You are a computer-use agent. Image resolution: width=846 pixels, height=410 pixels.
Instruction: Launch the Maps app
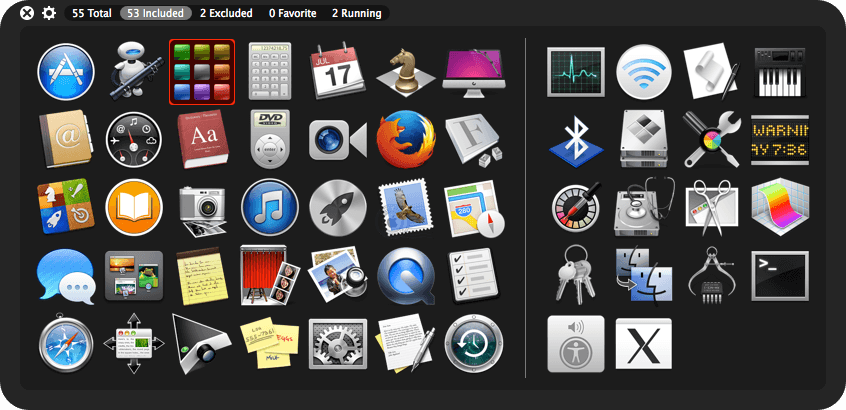click(474, 208)
